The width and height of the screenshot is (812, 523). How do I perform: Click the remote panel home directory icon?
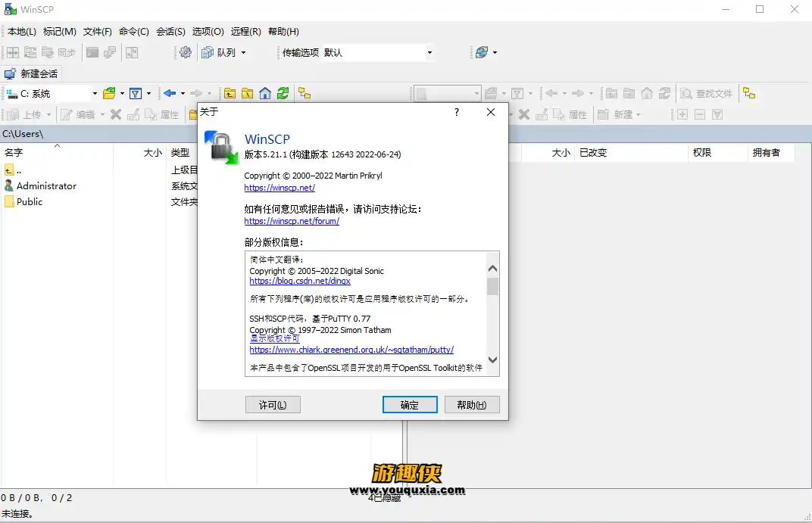647,94
